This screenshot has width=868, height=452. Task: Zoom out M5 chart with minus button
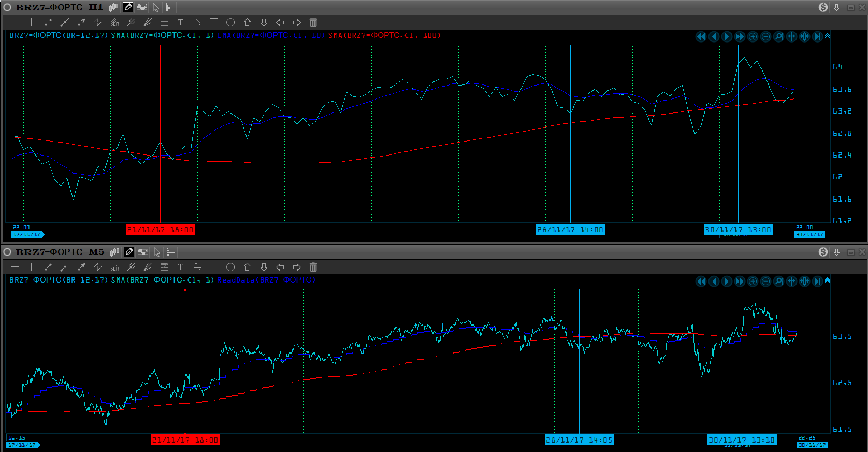765,281
